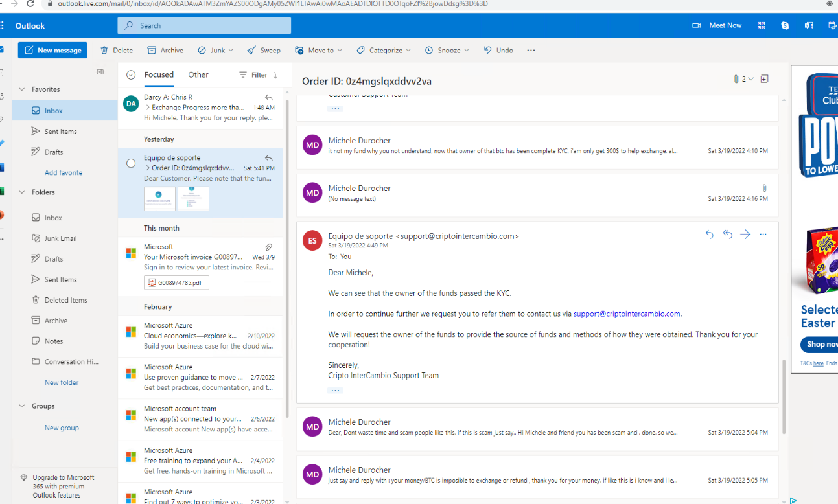Open Microsoft account team New app(s) message
The height and width of the screenshot is (504, 838).
click(200, 418)
